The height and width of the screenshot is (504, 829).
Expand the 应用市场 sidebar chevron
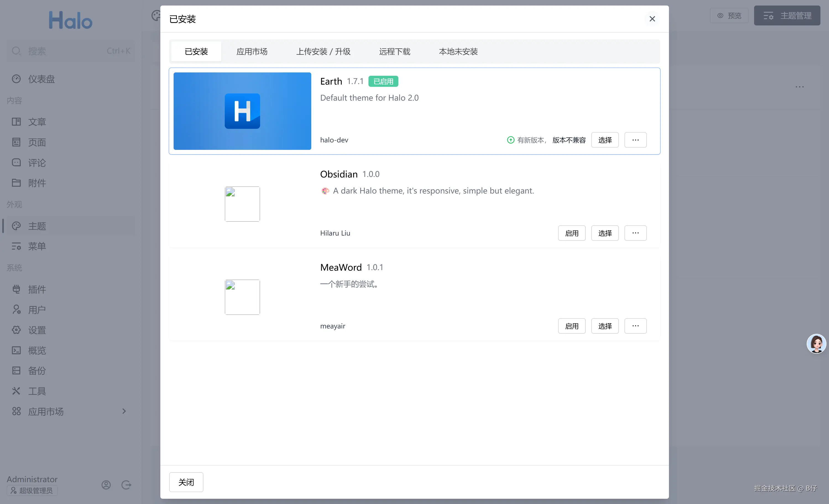[x=124, y=411]
